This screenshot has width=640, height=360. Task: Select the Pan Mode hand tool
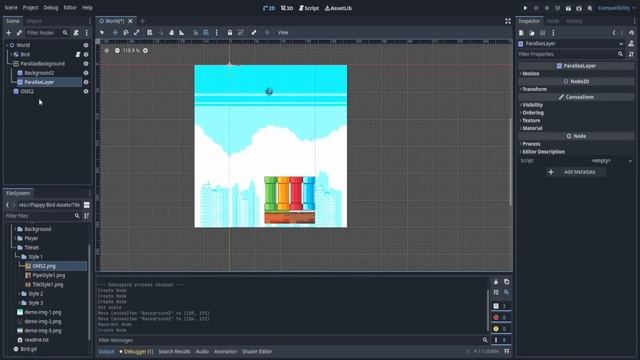point(171,33)
